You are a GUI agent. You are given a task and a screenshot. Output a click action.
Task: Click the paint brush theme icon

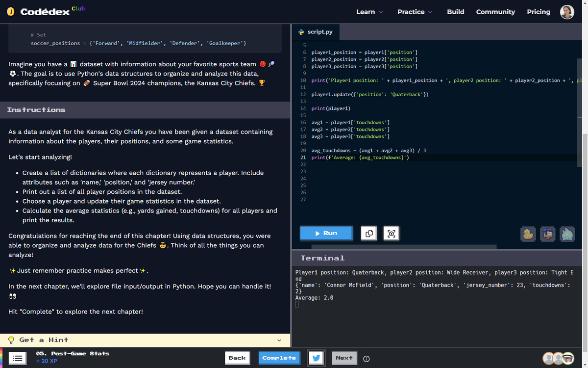coord(547,234)
